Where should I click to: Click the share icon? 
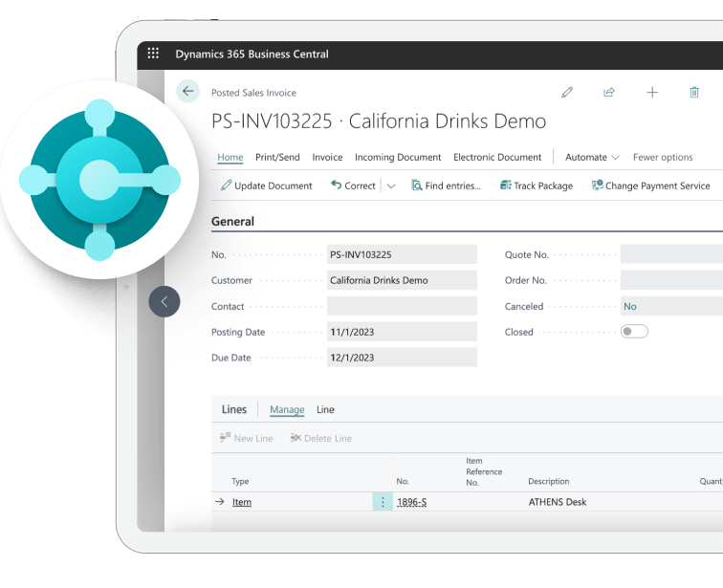coord(609,93)
